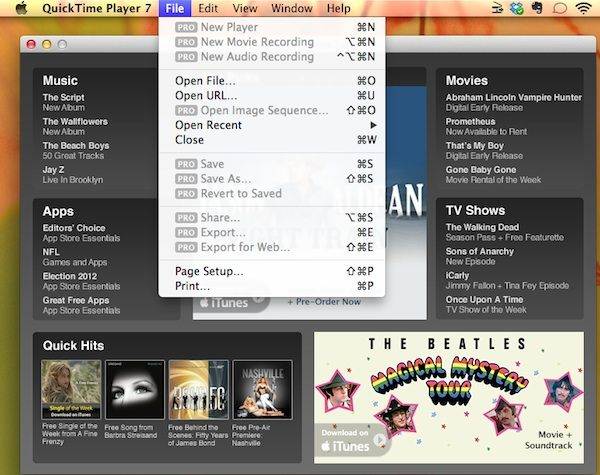Click PRO badge beside Open Image Sequence
The height and width of the screenshot is (475, 600).
(x=186, y=110)
